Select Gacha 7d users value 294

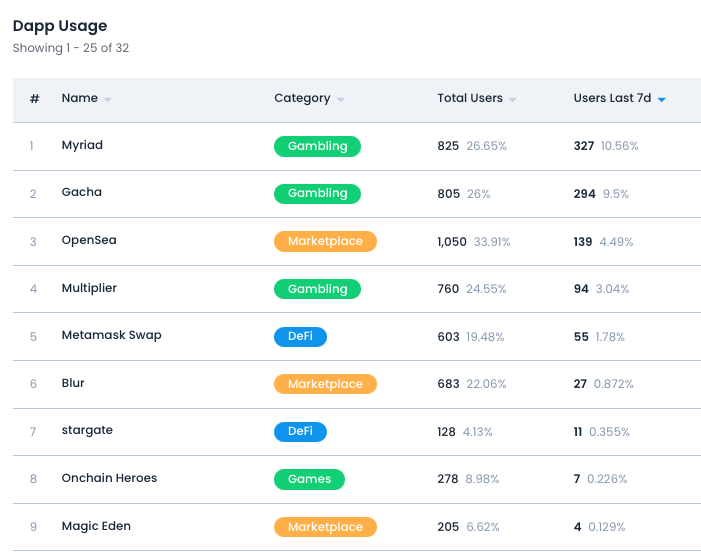[585, 194]
